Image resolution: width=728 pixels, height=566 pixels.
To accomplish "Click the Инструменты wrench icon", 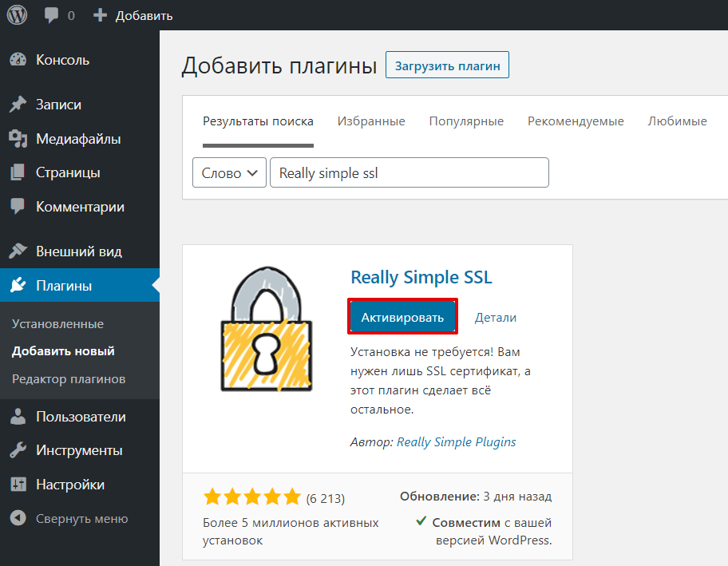I will point(18,450).
